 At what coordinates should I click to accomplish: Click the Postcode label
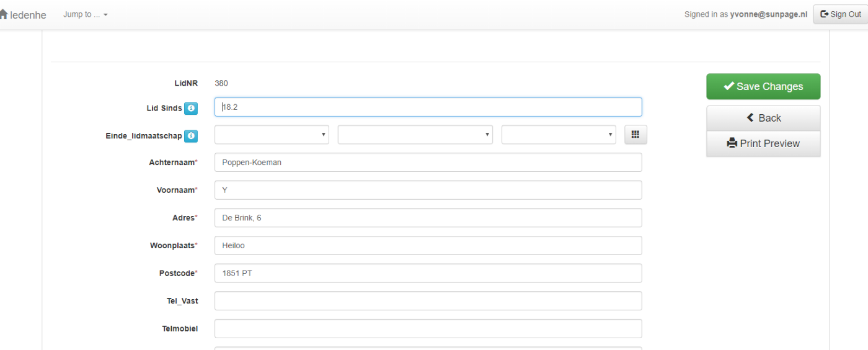[179, 273]
